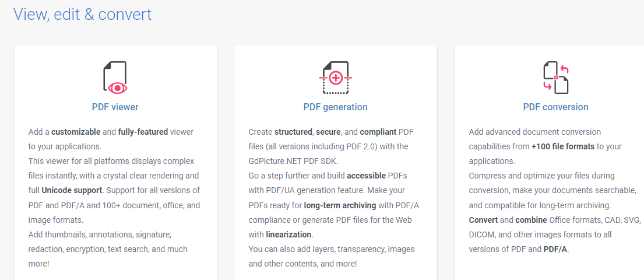Click the bold "PDF/A" text in conversion card
The height and width of the screenshot is (280, 644).
tap(555, 249)
